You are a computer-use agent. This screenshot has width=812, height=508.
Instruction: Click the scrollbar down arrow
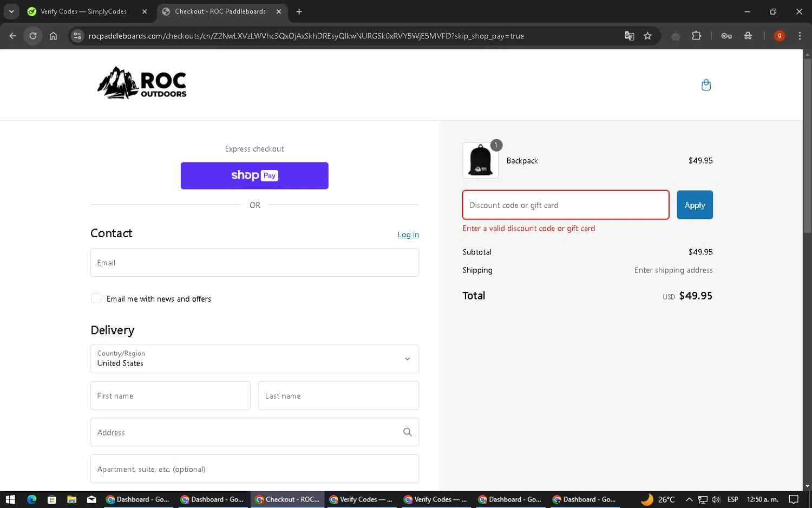[x=807, y=486]
